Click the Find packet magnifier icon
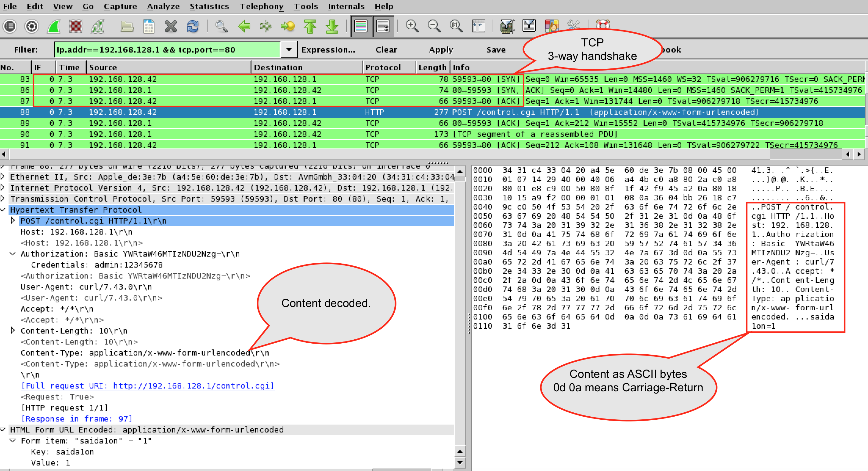This screenshot has width=868, height=471. [x=221, y=26]
